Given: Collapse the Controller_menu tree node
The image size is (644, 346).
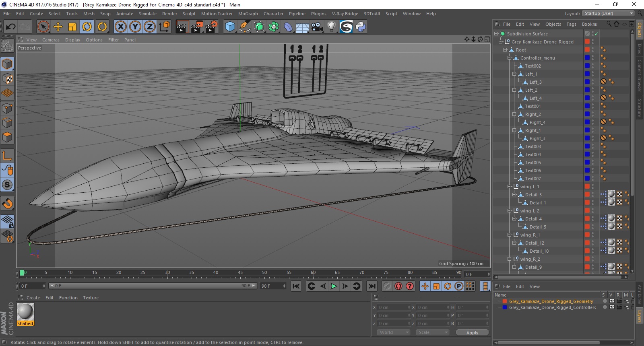Looking at the screenshot, I should click(510, 58).
